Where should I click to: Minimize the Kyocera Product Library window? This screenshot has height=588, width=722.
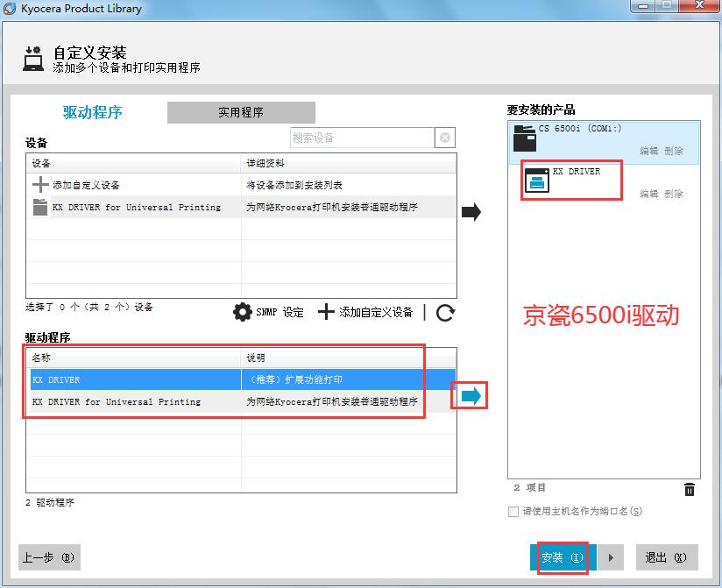pyautogui.click(x=644, y=5)
